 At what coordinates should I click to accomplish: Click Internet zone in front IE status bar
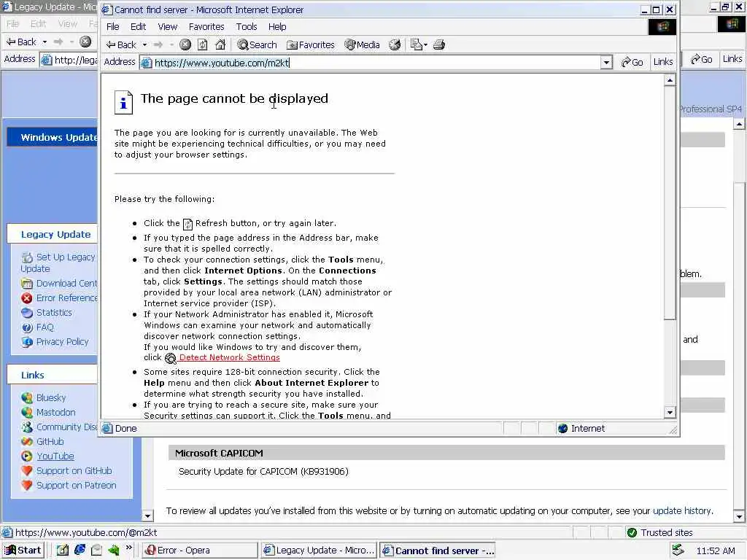point(581,429)
